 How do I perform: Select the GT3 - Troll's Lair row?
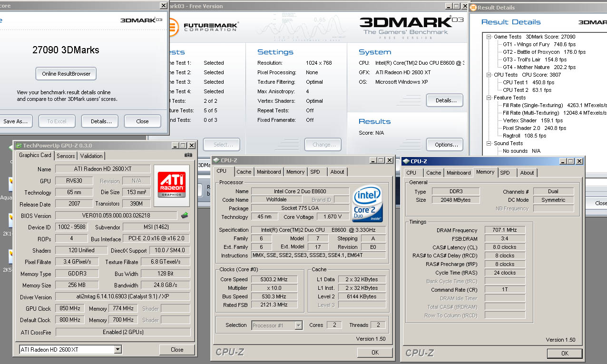(535, 59)
